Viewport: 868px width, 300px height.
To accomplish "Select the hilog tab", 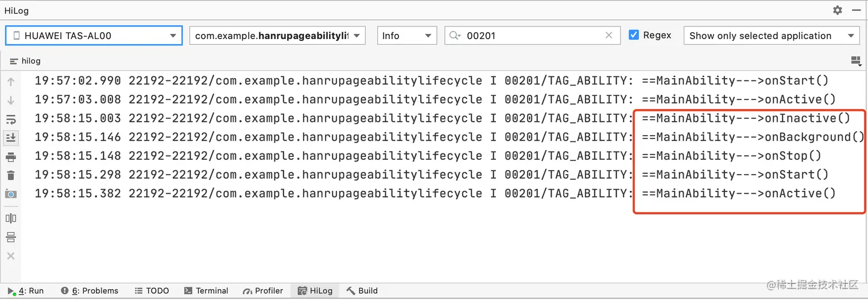I will [x=25, y=61].
